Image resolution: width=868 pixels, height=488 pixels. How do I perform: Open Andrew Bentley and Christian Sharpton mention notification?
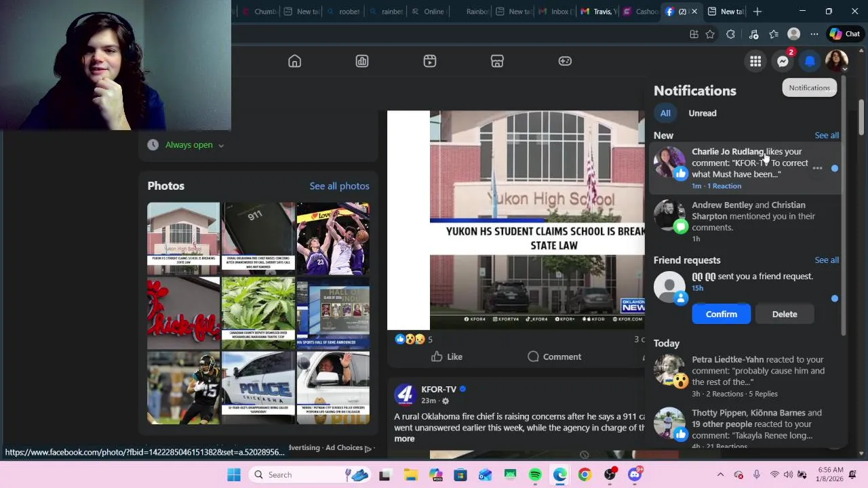pos(745,221)
